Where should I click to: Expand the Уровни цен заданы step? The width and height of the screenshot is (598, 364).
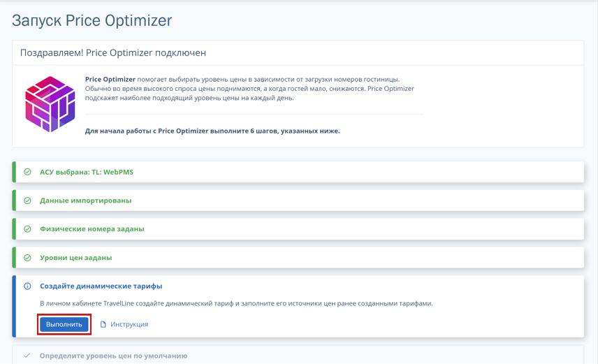(298, 258)
